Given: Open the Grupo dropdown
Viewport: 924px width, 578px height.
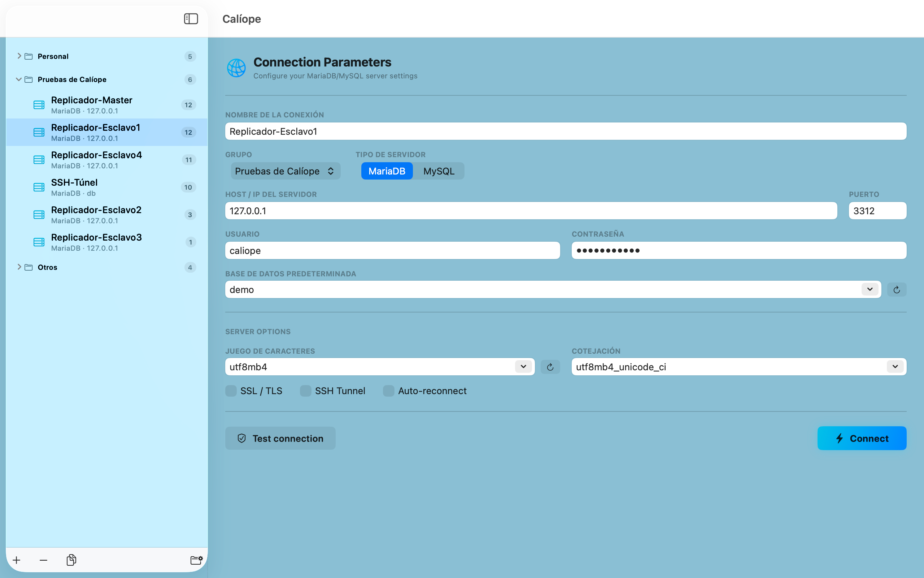Looking at the screenshot, I should (285, 171).
